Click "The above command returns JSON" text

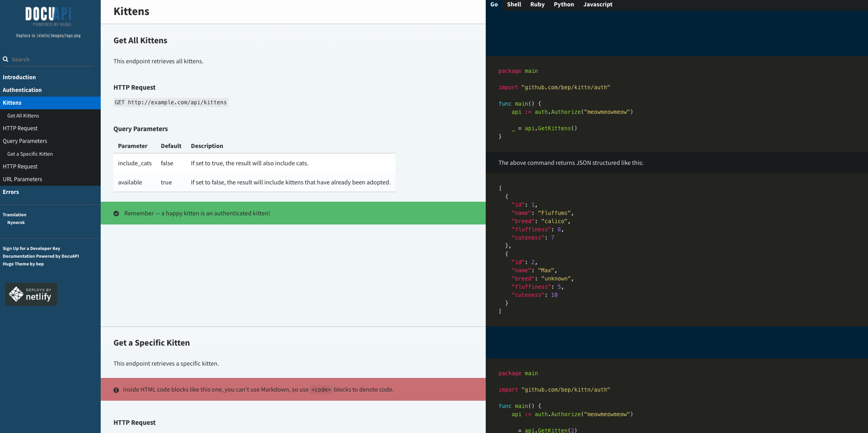coord(571,163)
